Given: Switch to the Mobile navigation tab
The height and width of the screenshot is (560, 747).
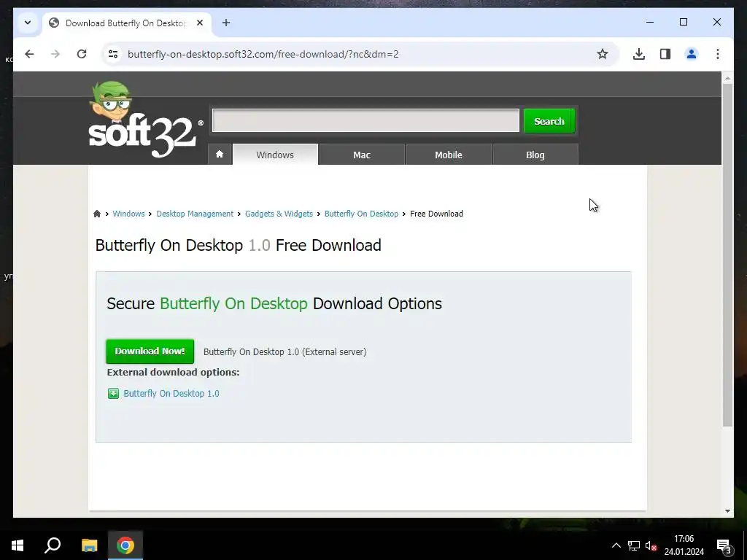Looking at the screenshot, I should (449, 155).
